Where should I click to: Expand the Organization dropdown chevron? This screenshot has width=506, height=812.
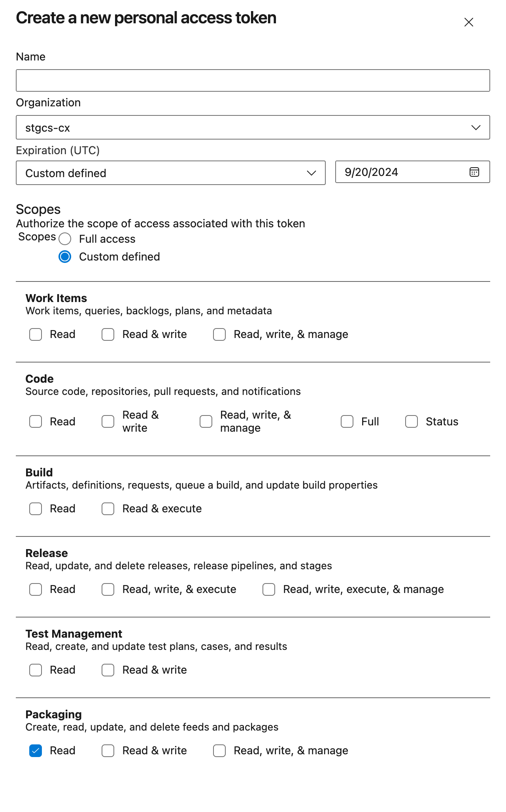[x=476, y=127]
